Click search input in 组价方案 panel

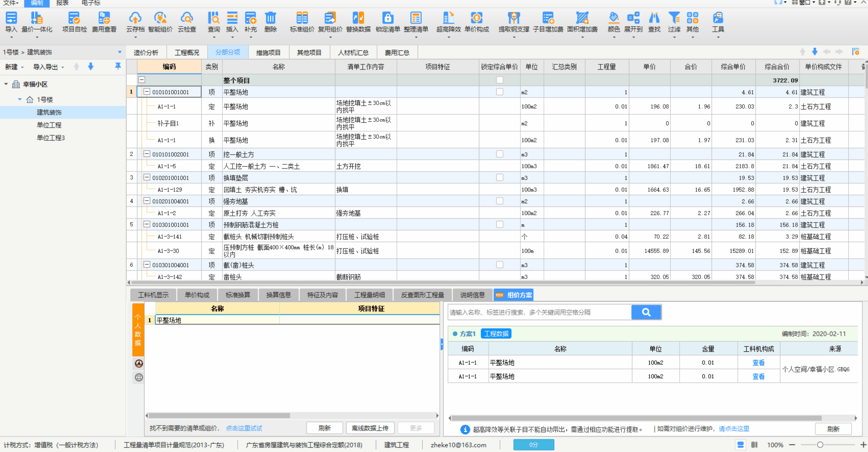(x=540, y=312)
